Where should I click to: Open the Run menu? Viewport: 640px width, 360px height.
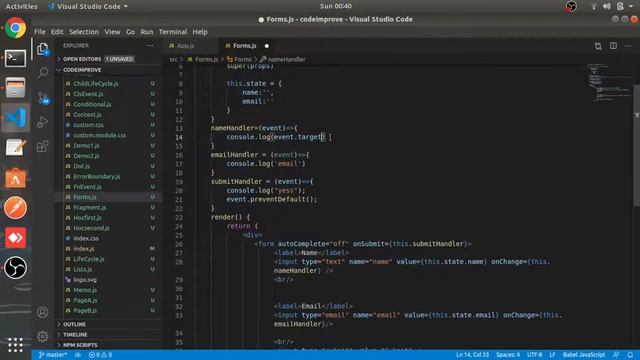(147, 32)
